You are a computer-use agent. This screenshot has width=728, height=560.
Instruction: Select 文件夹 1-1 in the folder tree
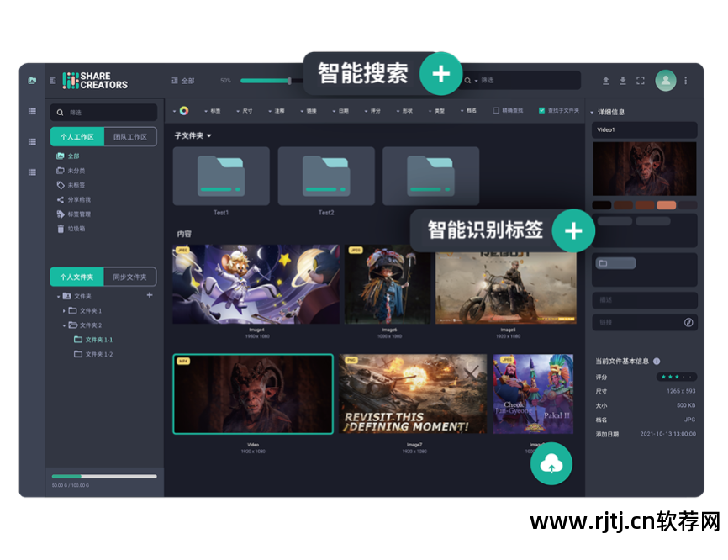coord(93,340)
